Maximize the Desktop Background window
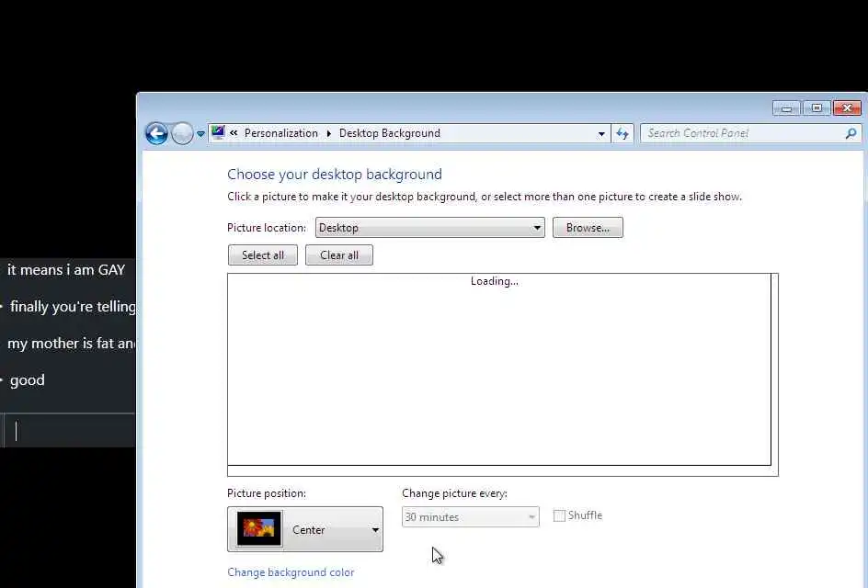Viewport: 868px width, 588px height. [x=817, y=107]
